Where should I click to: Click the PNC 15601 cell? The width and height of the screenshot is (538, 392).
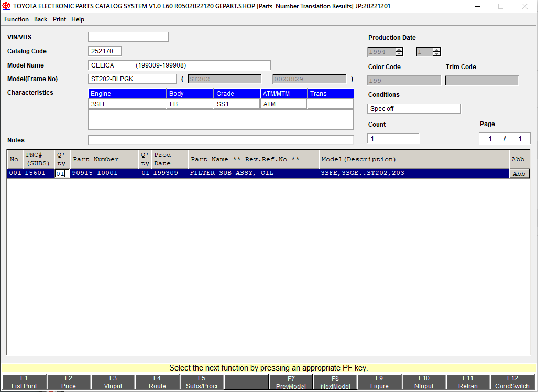(38, 173)
